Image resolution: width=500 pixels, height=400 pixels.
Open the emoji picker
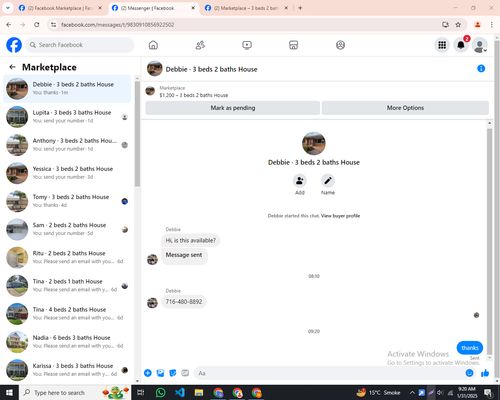pos(469,373)
